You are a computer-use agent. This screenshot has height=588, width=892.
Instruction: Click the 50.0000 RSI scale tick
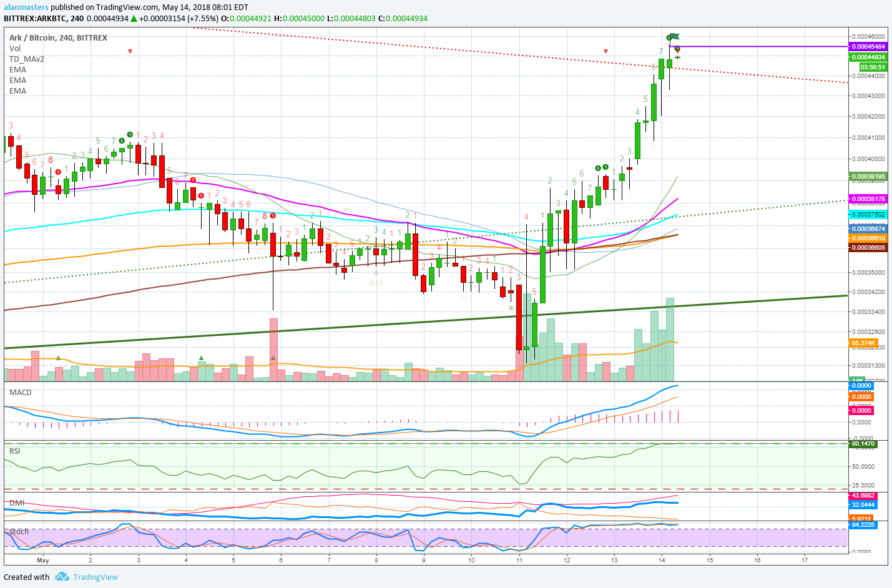(863, 466)
